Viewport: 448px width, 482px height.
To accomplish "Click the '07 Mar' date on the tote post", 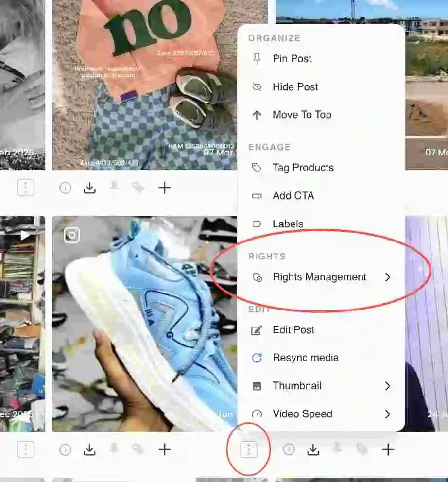I will (x=219, y=153).
